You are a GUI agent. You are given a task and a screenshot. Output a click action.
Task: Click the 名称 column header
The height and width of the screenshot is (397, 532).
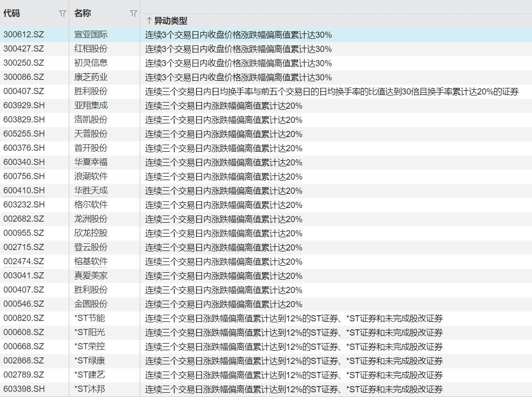point(83,14)
